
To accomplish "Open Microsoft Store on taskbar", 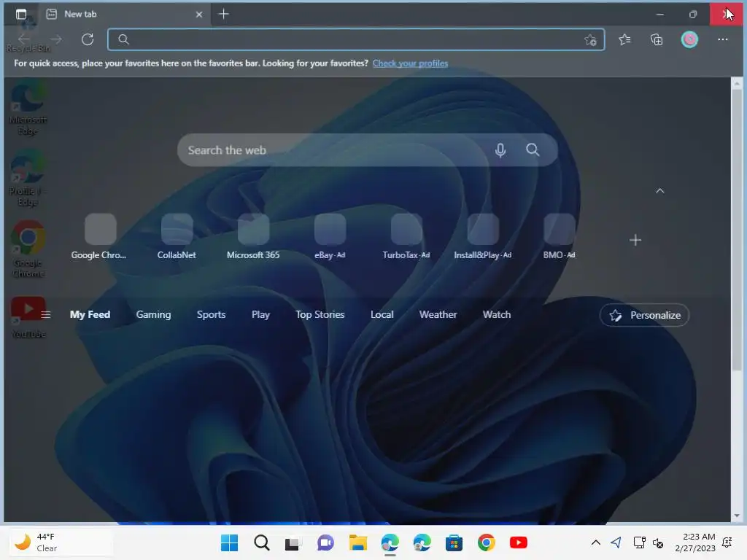I will 454,542.
